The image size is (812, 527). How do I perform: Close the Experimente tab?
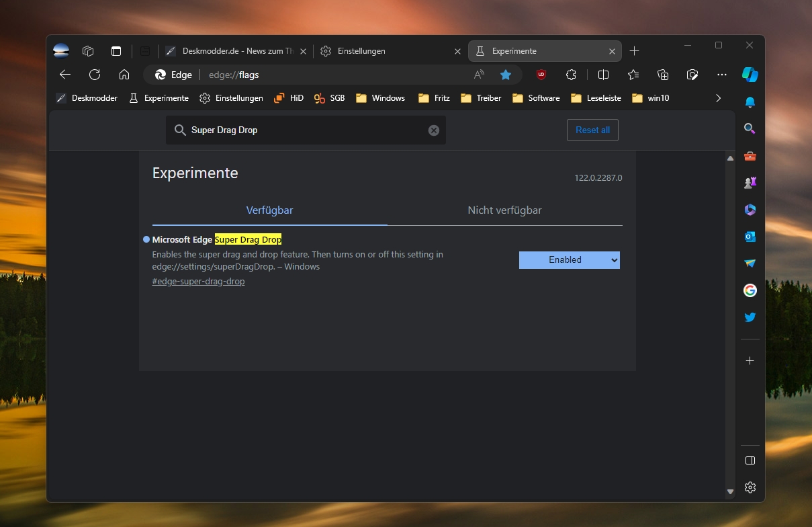[612, 51]
